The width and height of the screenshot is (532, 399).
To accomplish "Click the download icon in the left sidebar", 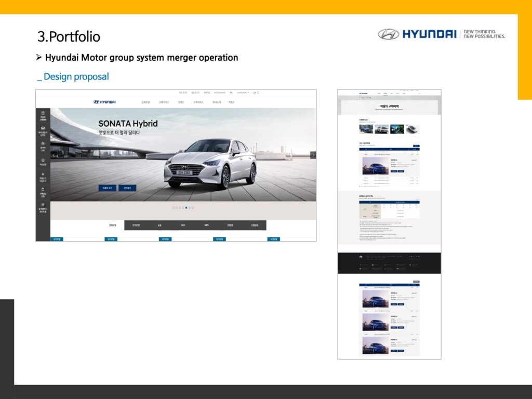I will coord(43,174).
